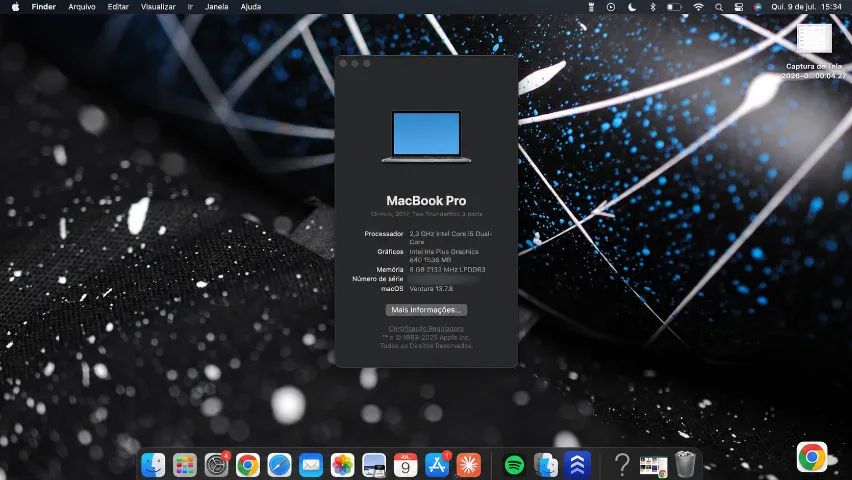Viewport: 852px width, 480px height.
Task: Open the Visualizar menu
Action: coord(158,7)
